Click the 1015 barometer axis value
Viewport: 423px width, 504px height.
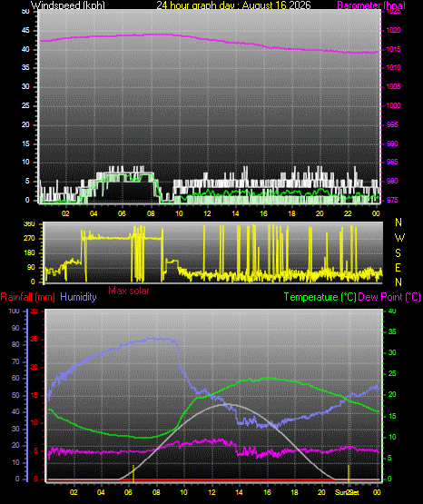(393, 50)
